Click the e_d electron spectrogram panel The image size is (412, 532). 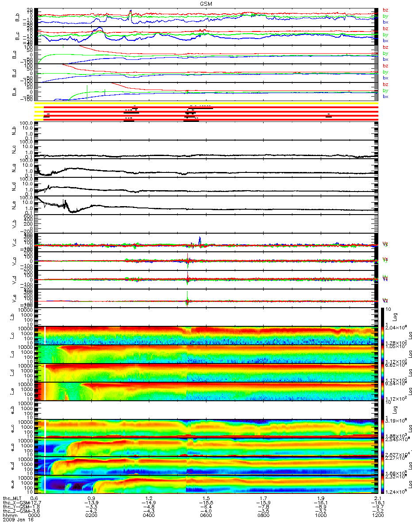tap(206, 466)
